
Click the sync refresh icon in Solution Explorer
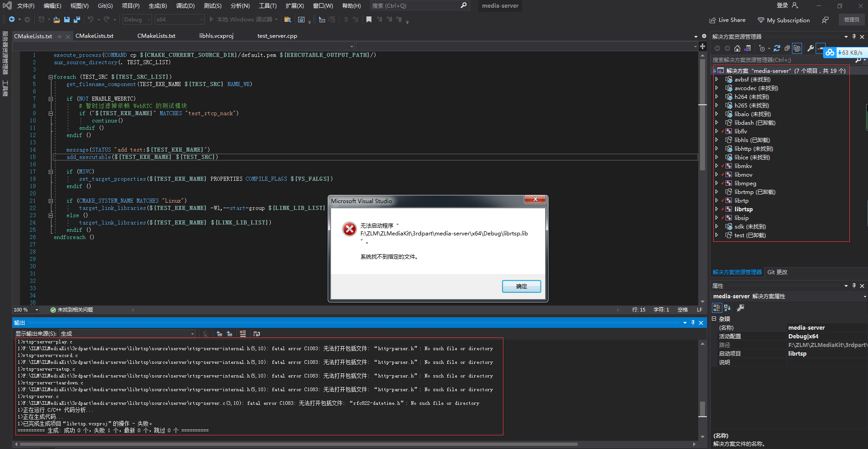(777, 48)
